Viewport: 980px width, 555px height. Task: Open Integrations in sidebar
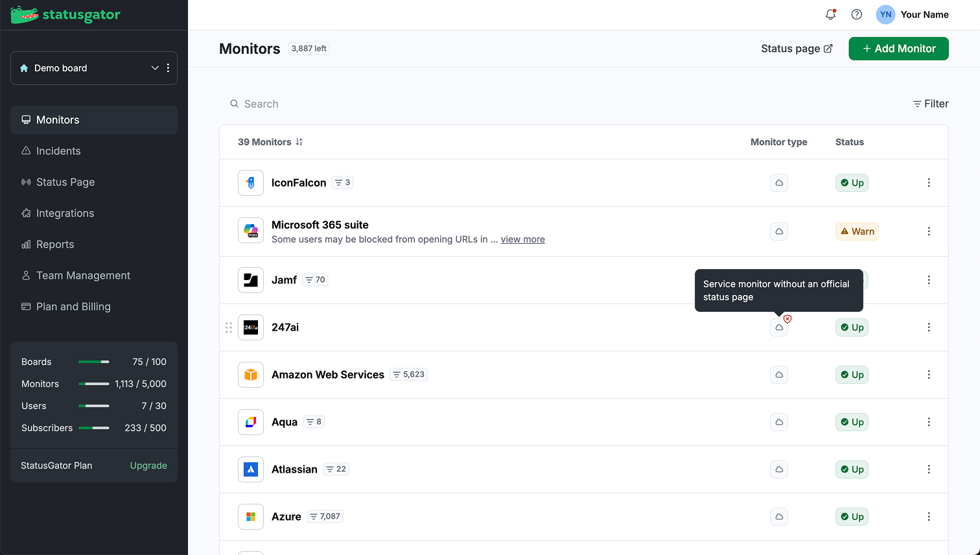coord(94,213)
